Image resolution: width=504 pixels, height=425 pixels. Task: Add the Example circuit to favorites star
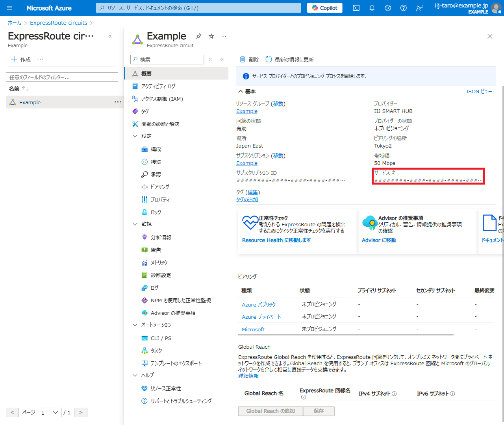tap(211, 36)
